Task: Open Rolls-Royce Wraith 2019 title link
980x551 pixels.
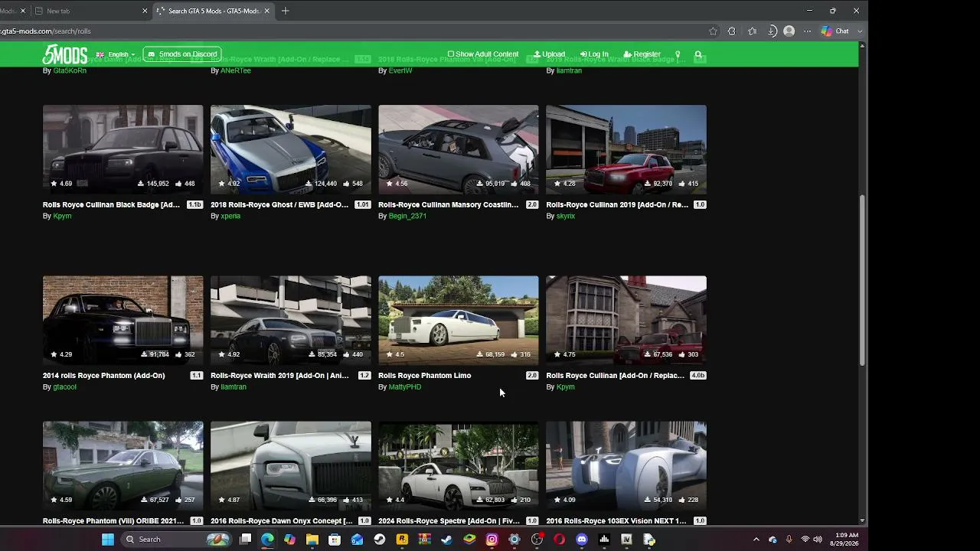Action: (279, 376)
